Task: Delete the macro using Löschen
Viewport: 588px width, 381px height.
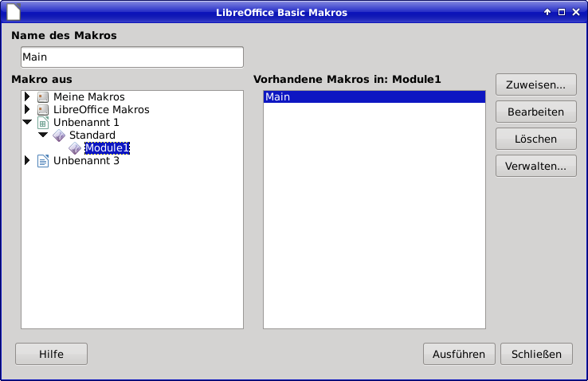Action: point(535,139)
